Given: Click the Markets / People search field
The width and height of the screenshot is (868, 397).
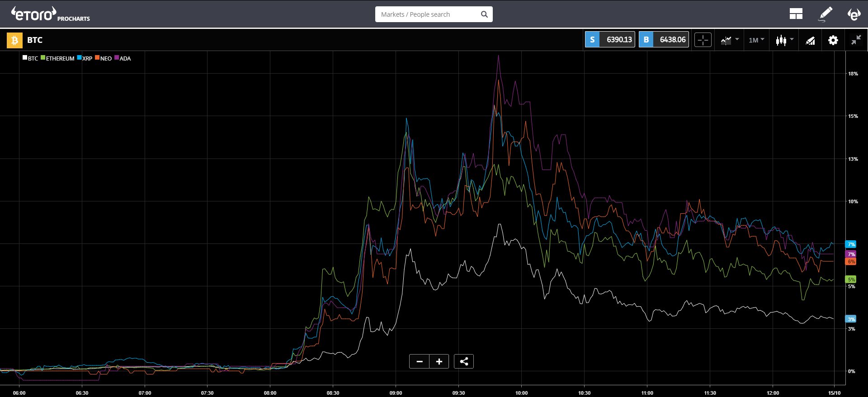Looking at the screenshot, I should click(x=434, y=14).
